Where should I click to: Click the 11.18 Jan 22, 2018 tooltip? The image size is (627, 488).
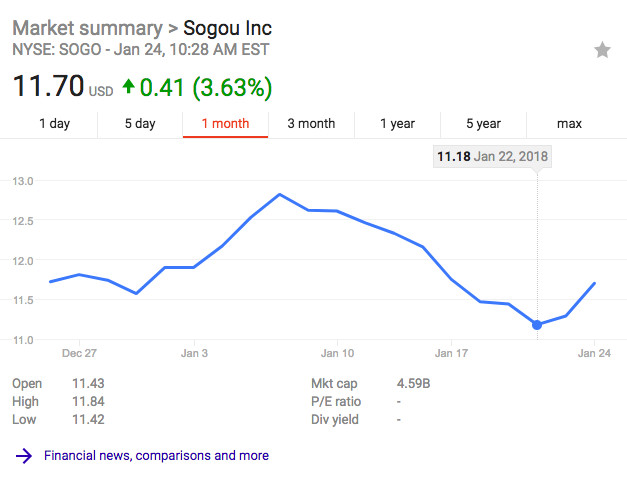click(x=492, y=157)
